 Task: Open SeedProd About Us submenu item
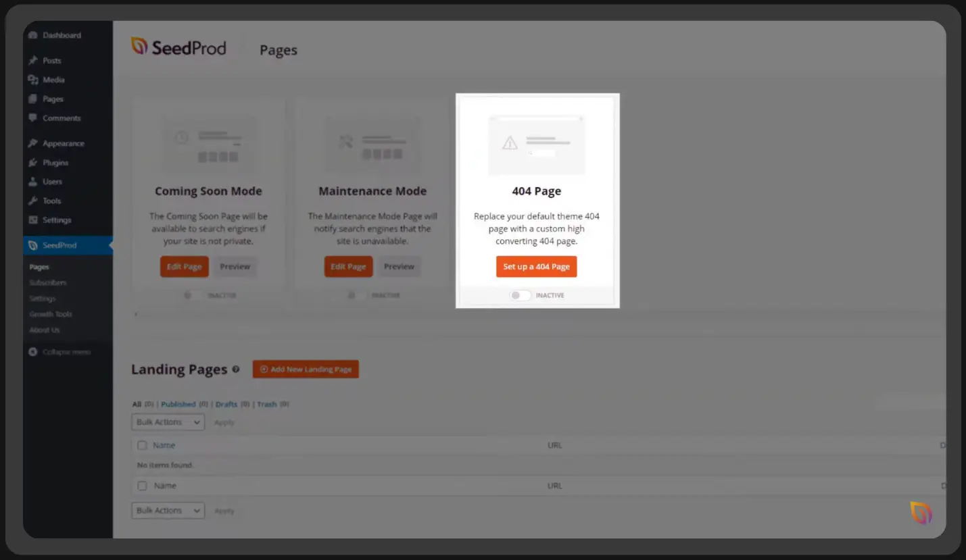point(44,330)
